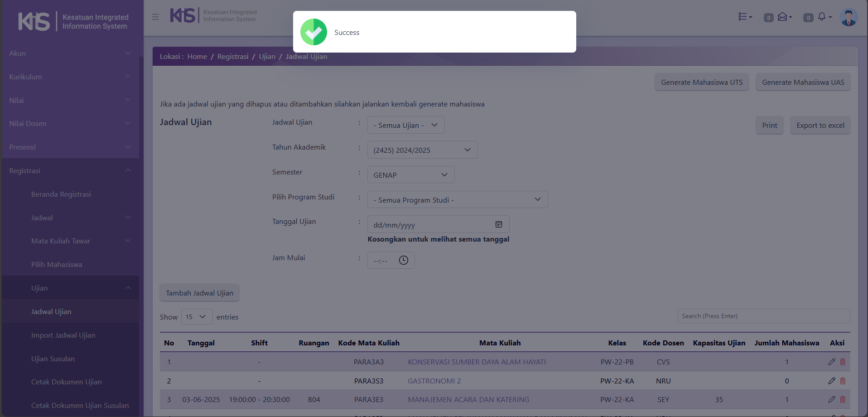Open Import Jadwal Ujian in sidebar
The width and height of the screenshot is (868, 417).
[x=63, y=335]
